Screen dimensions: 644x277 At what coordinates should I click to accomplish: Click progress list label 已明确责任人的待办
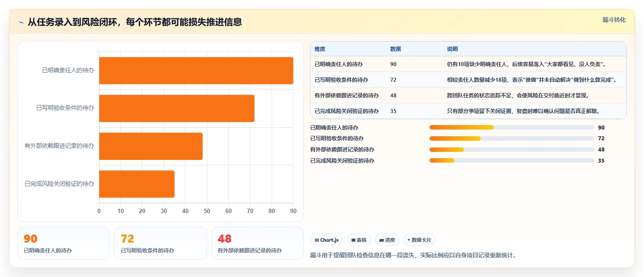click(334, 128)
